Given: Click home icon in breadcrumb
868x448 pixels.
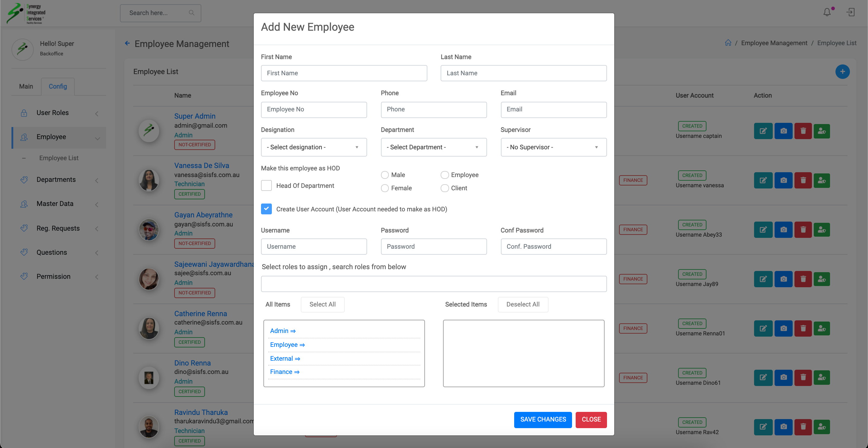Looking at the screenshot, I should point(728,43).
